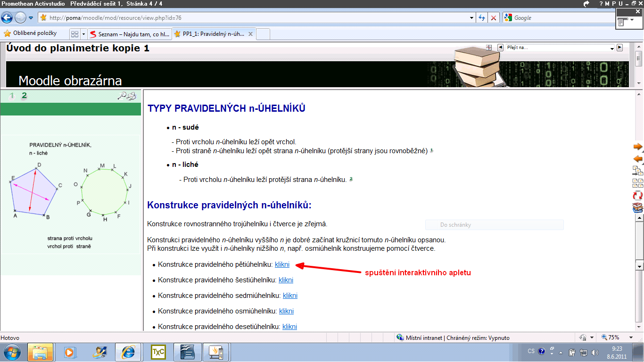
Task: Click the red Stop loading icon
Action: click(494, 18)
